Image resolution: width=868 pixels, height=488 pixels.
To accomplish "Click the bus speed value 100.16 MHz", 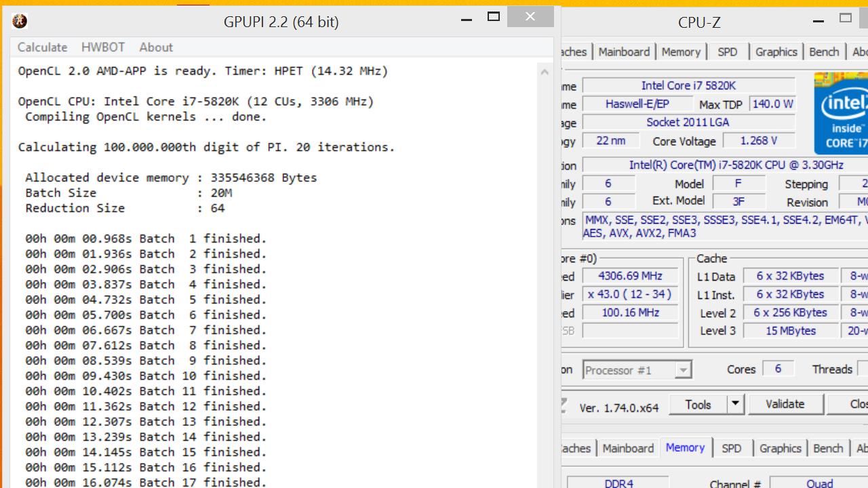I will coord(630,312).
